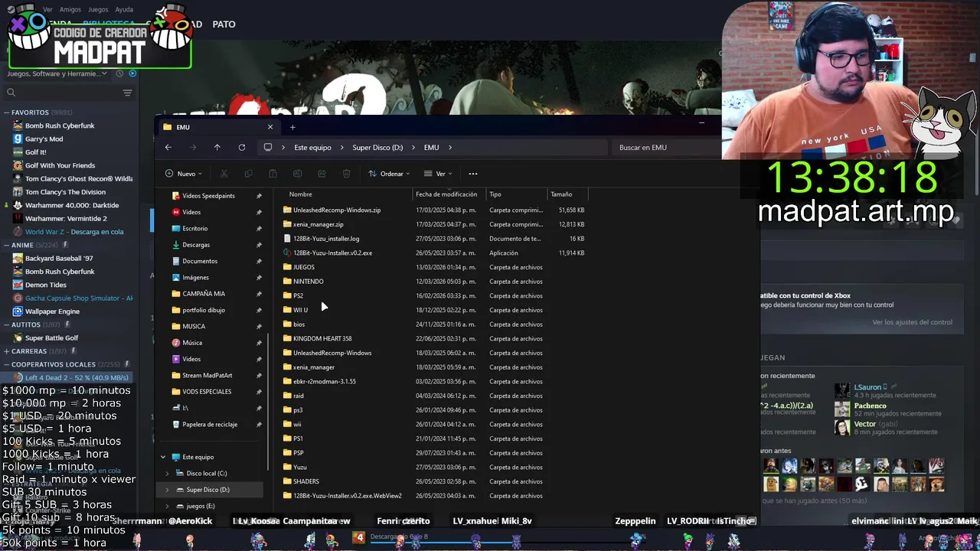Click Steam library search magnifier icon
980x551 pixels.
tap(11, 93)
